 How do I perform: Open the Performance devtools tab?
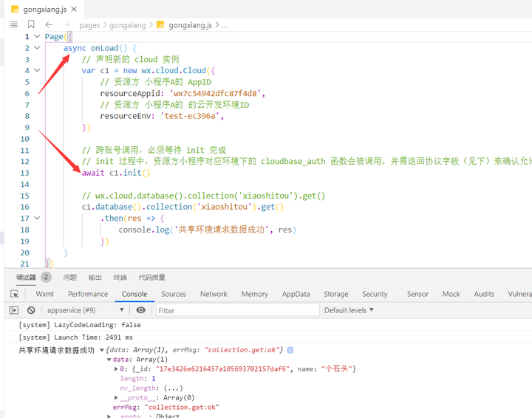coord(88,294)
